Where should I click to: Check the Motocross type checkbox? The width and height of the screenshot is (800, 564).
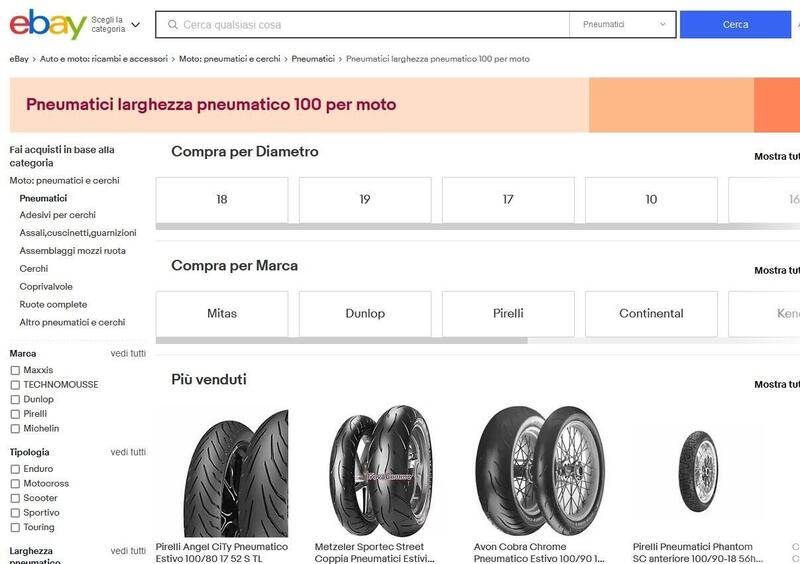(x=15, y=483)
